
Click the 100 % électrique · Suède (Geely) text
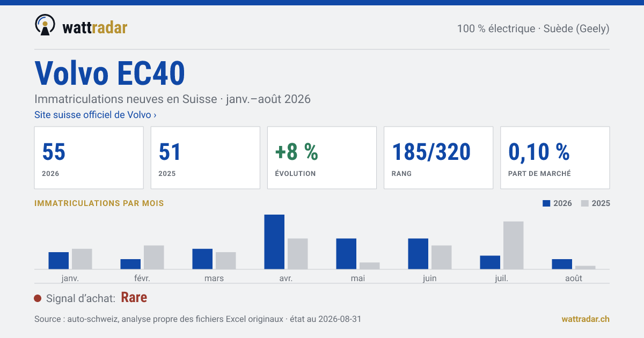[x=533, y=28]
